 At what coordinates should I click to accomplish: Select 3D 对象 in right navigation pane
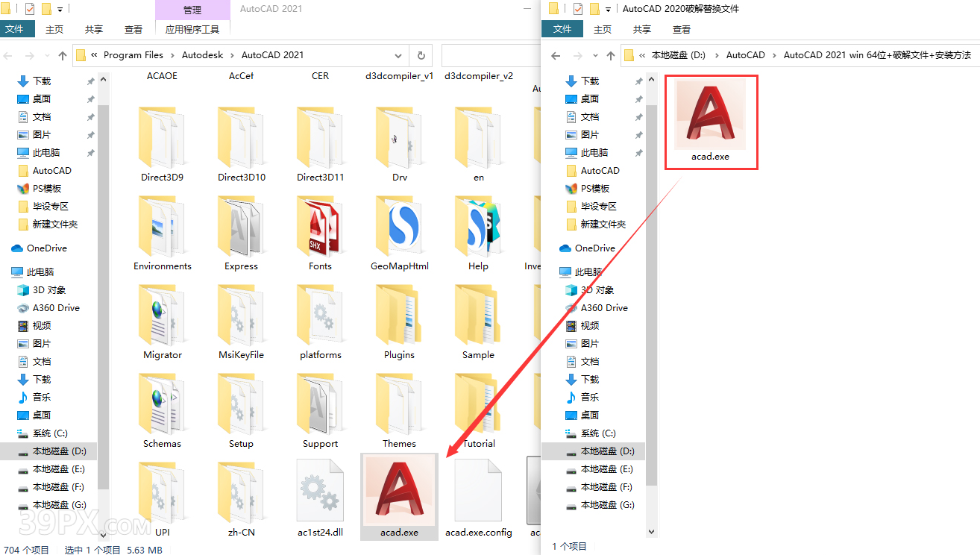tap(597, 289)
